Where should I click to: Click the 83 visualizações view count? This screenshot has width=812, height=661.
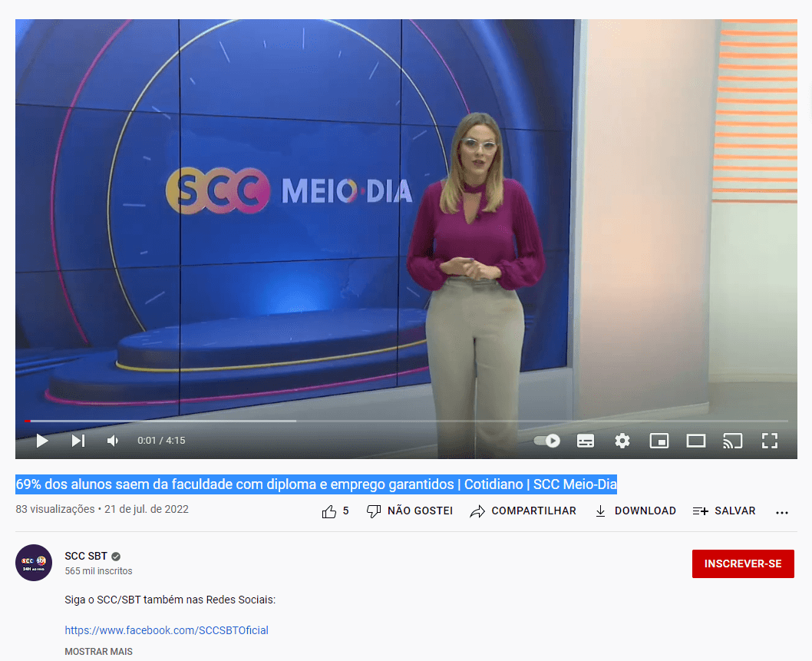pos(55,509)
